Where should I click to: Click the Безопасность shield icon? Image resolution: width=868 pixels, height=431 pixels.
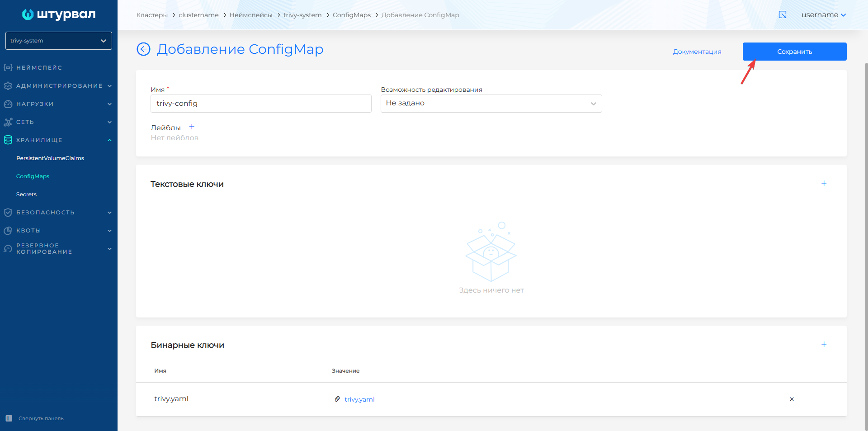tap(8, 212)
